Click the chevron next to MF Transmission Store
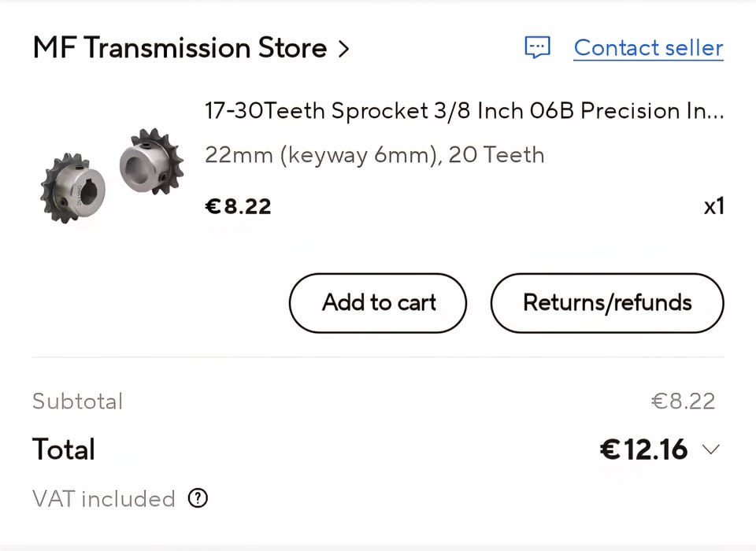This screenshot has width=756, height=551. click(343, 49)
